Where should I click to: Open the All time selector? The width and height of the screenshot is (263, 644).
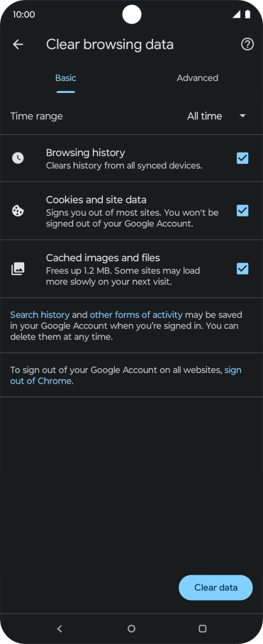tap(216, 116)
